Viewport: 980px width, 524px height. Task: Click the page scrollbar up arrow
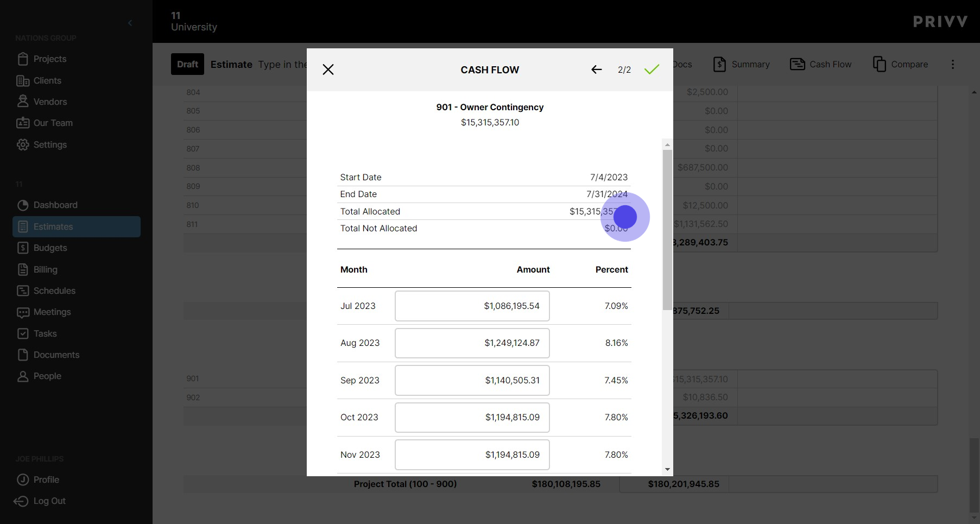coord(974,92)
